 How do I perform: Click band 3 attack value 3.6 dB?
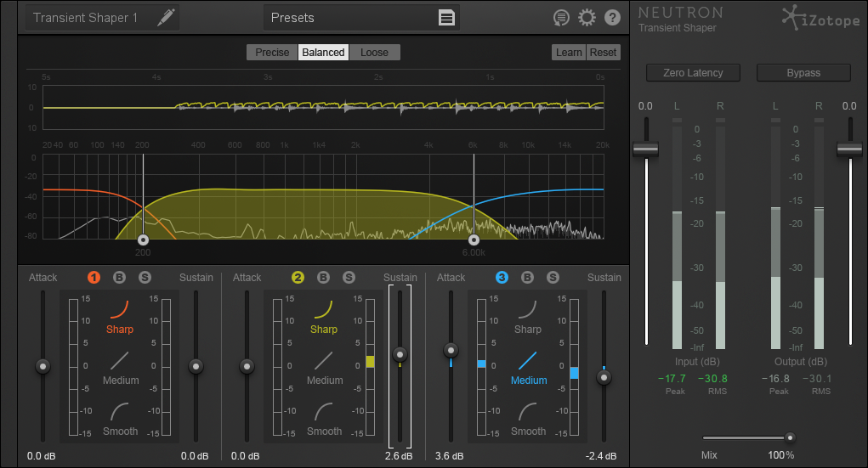pos(449,456)
